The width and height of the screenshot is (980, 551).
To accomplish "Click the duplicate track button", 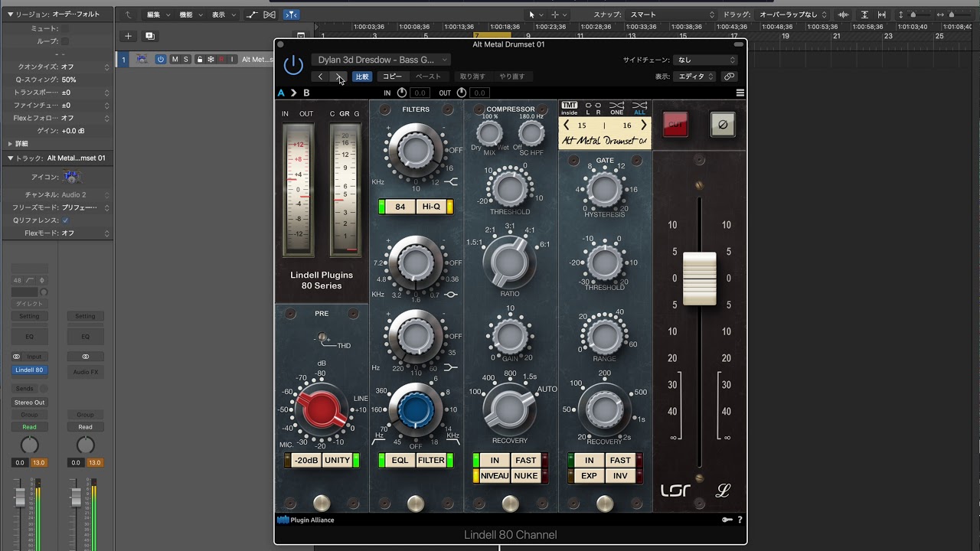I will pos(149,36).
